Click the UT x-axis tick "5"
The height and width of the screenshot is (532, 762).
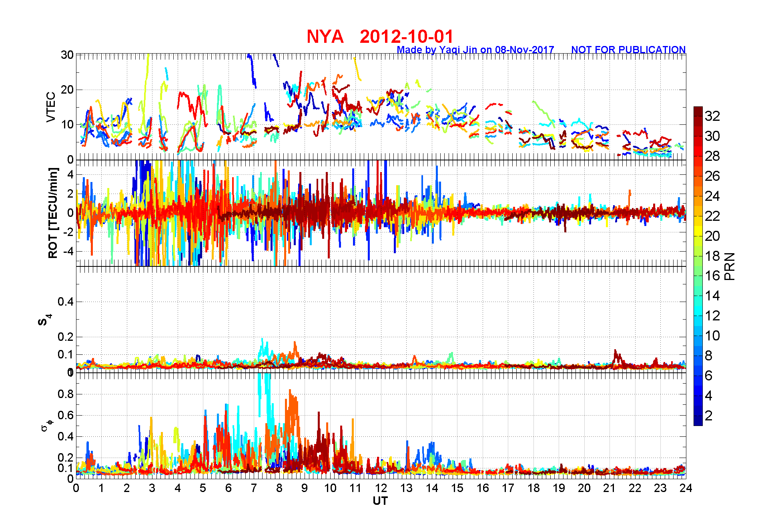coord(203,488)
